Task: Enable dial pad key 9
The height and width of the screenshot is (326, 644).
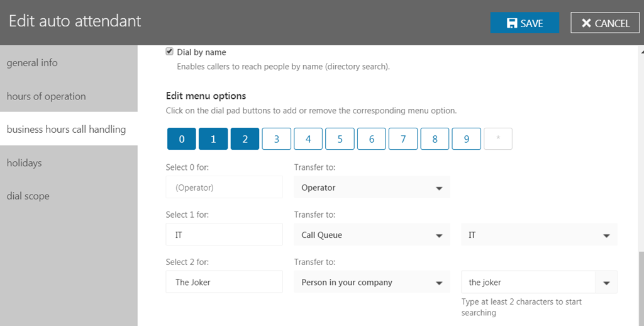Action: [x=466, y=139]
